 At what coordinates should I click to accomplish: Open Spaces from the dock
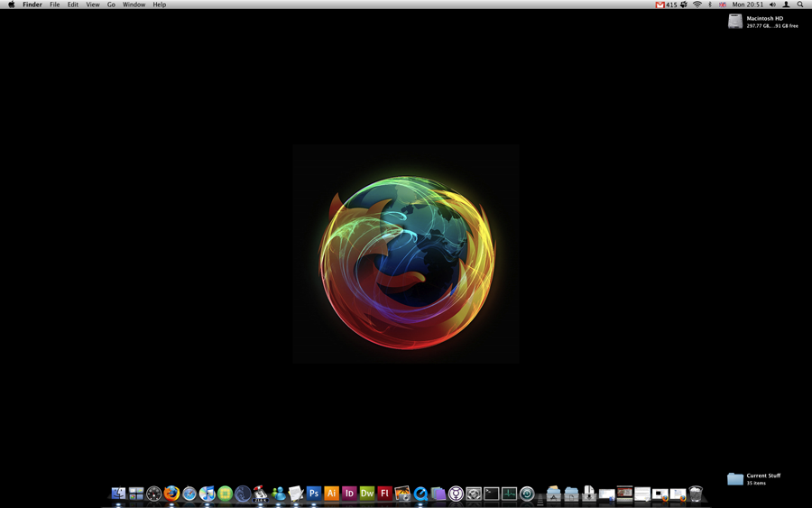[x=136, y=494]
